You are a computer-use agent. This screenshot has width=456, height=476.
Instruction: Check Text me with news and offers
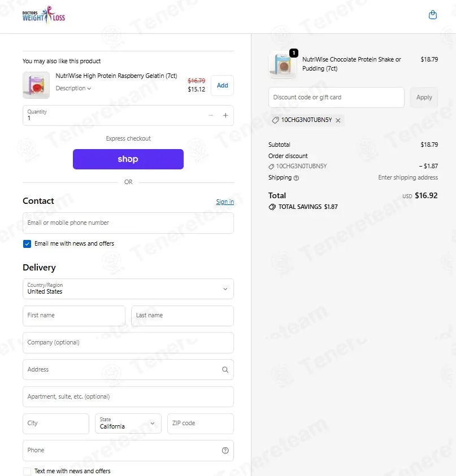pyautogui.click(x=27, y=471)
